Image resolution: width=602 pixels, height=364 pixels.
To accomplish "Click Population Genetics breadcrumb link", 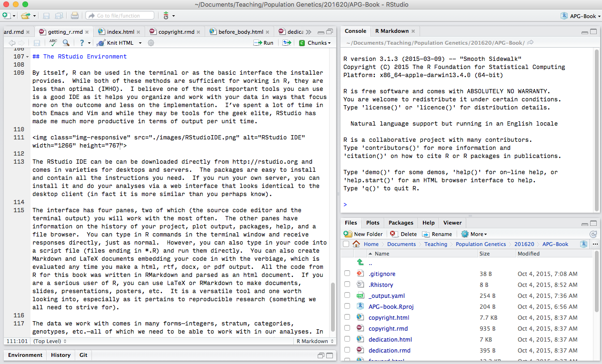I will (x=481, y=244).
